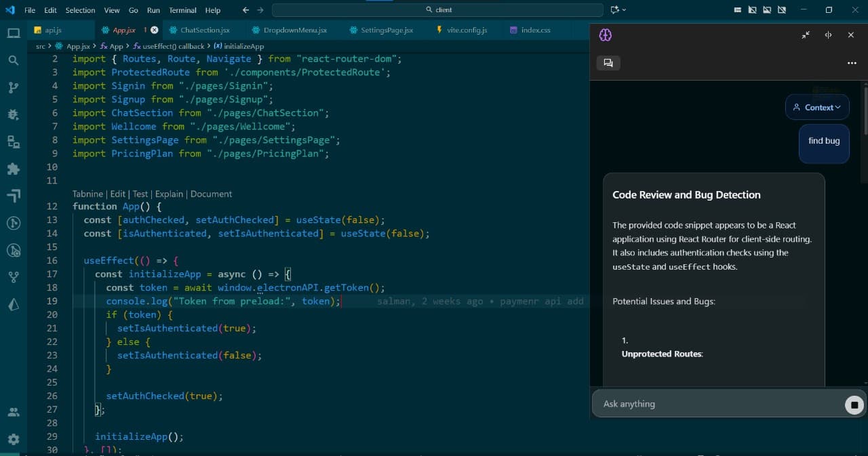This screenshot has height=456, width=868.
Task: Open the Accounts icon in the activity bar
Action: [14, 411]
